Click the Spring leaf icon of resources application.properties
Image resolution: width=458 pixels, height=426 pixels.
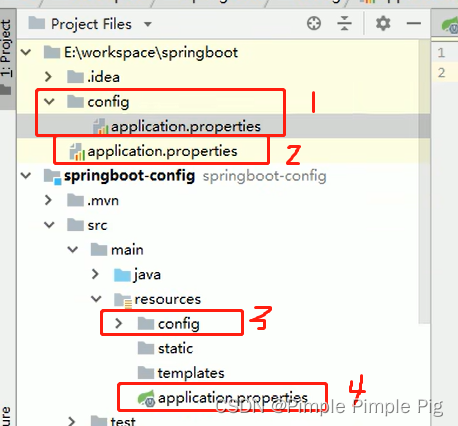146,398
